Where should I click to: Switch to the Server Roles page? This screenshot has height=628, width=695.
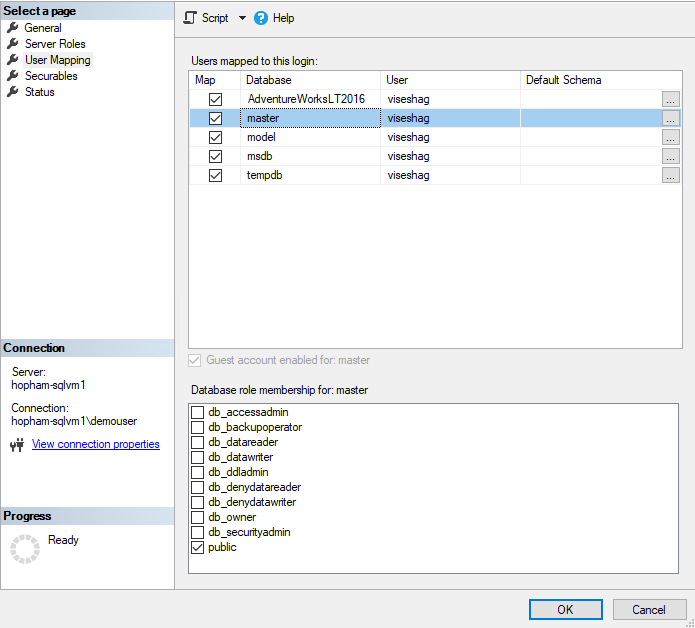click(x=55, y=44)
